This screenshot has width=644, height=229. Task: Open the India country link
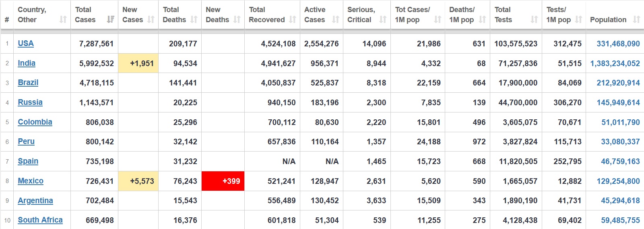[x=27, y=63]
